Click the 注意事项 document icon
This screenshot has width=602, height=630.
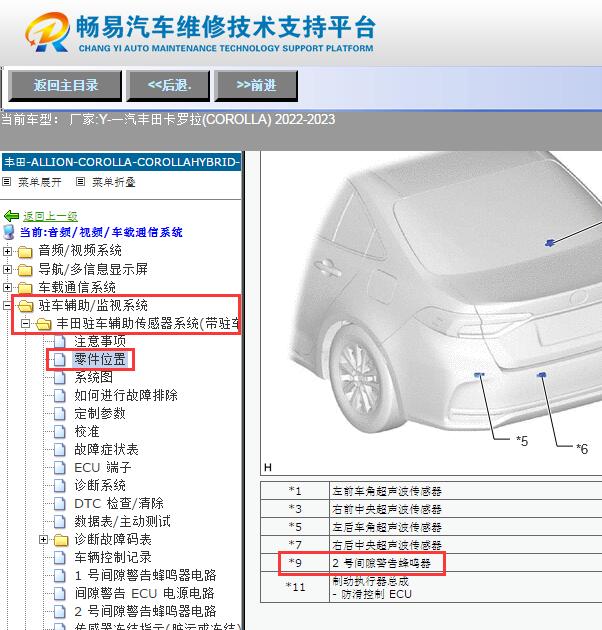coord(59,342)
